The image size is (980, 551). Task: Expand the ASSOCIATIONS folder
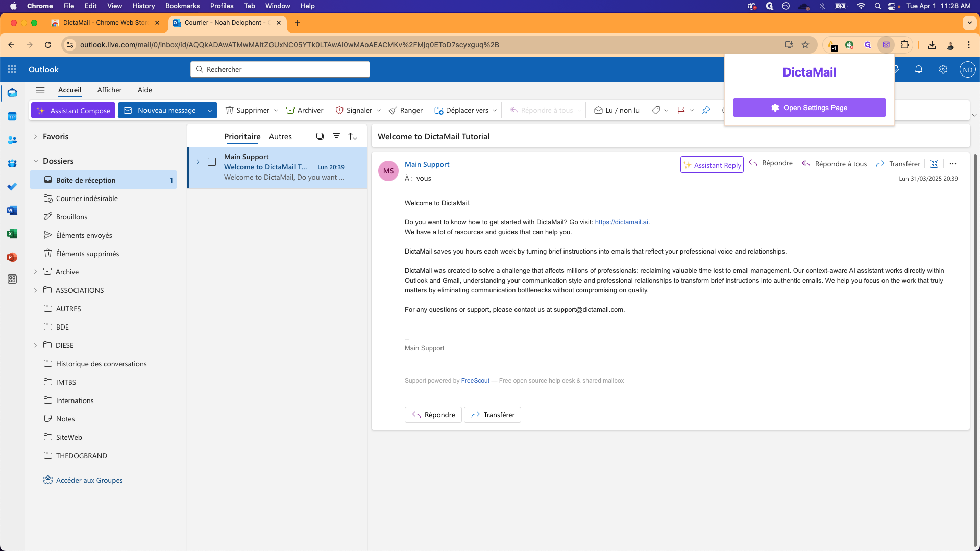click(35, 290)
